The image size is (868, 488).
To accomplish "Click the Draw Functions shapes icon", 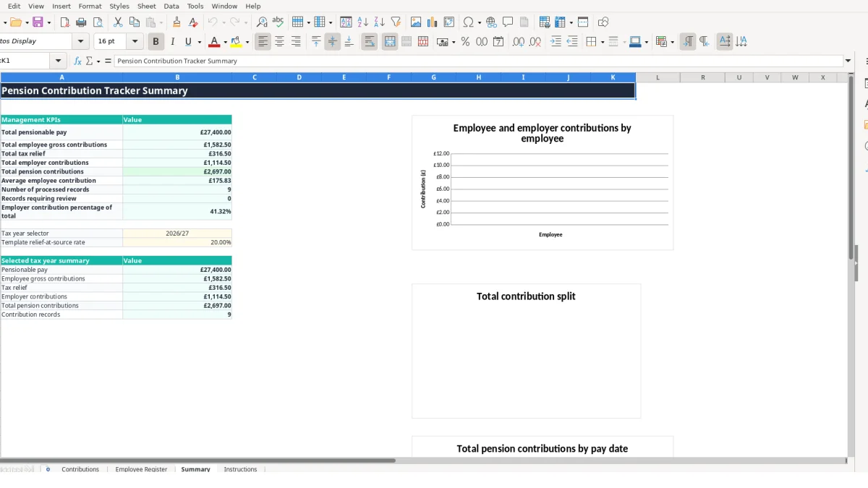I will point(603,22).
